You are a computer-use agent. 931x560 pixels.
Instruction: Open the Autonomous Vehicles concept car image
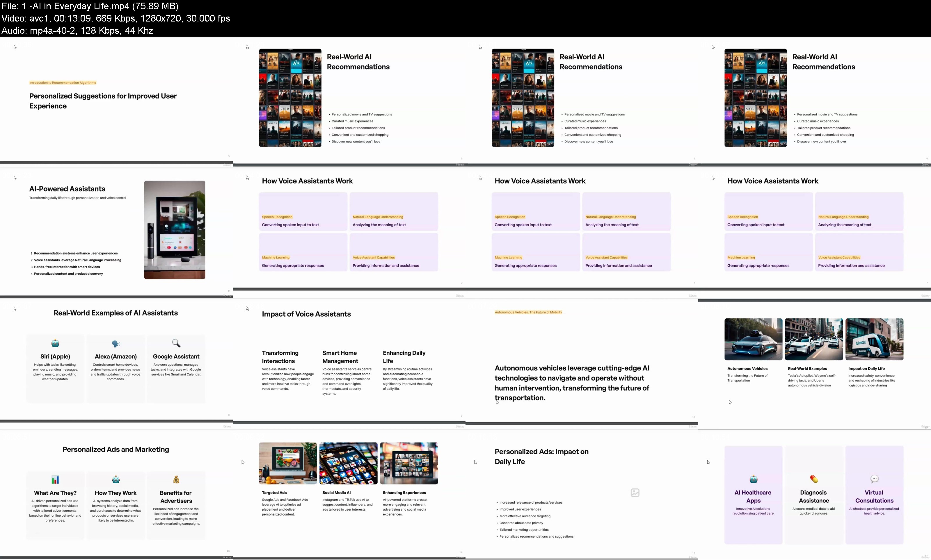click(x=753, y=339)
